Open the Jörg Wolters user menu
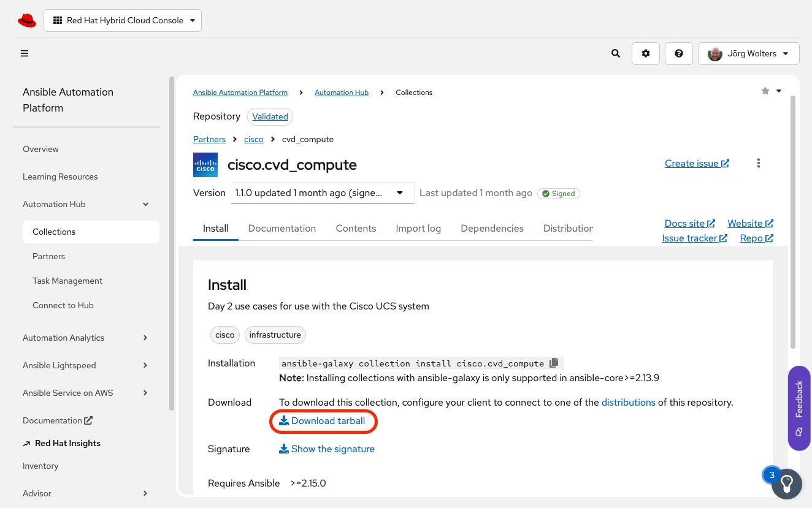This screenshot has width=812, height=508. point(749,53)
